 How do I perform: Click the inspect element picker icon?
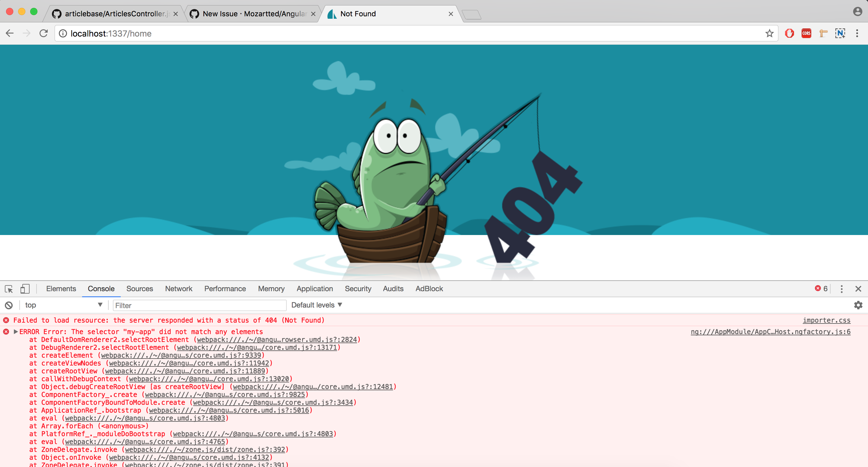coord(9,289)
